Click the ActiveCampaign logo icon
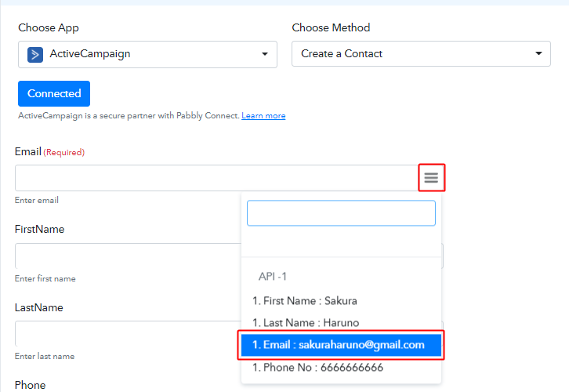 coord(35,55)
